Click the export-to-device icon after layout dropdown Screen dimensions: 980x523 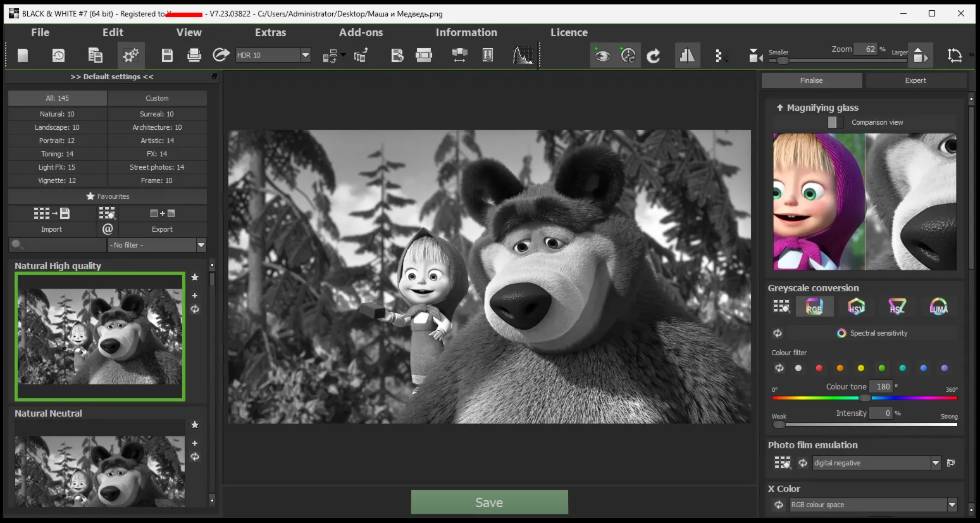coord(361,56)
